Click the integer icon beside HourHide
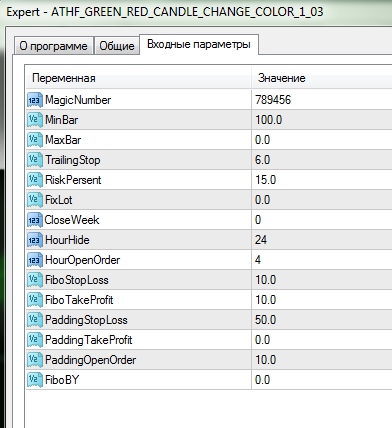 pos(35,240)
